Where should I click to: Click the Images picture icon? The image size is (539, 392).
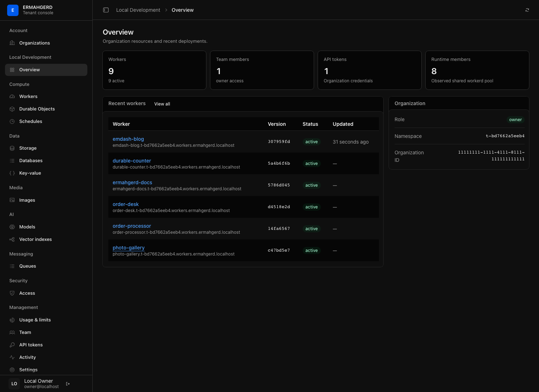click(x=12, y=200)
